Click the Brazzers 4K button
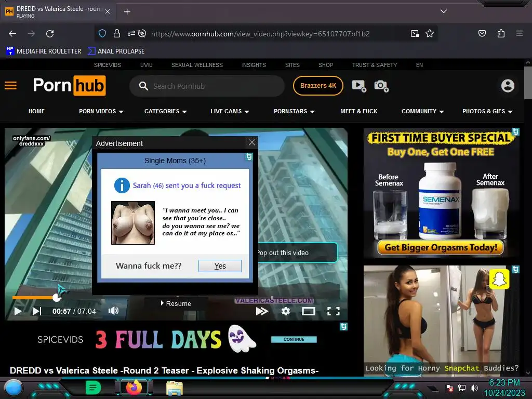This screenshot has width=532, height=399. tap(318, 86)
